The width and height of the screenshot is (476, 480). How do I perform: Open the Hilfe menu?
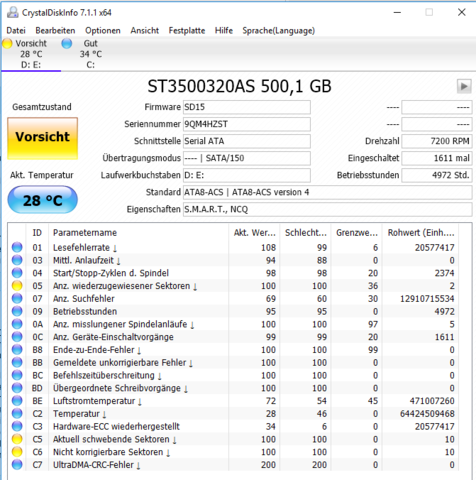224,30
